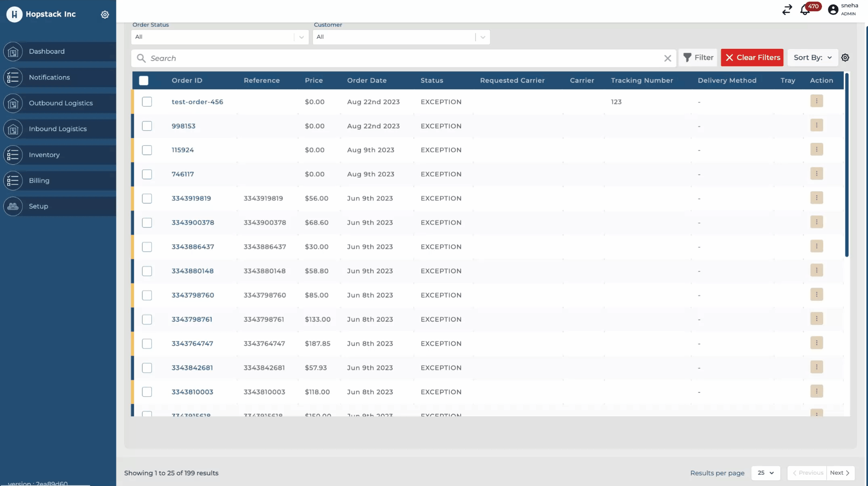Select checkbox for order 3343798760
This screenshot has height=486, width=868.
(147, 295)
